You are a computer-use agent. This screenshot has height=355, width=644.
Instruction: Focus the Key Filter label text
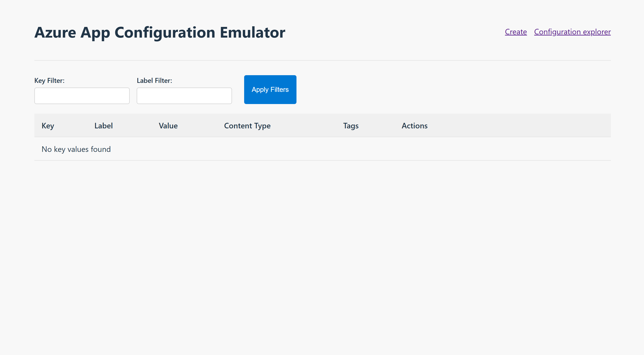coord(49,81)
